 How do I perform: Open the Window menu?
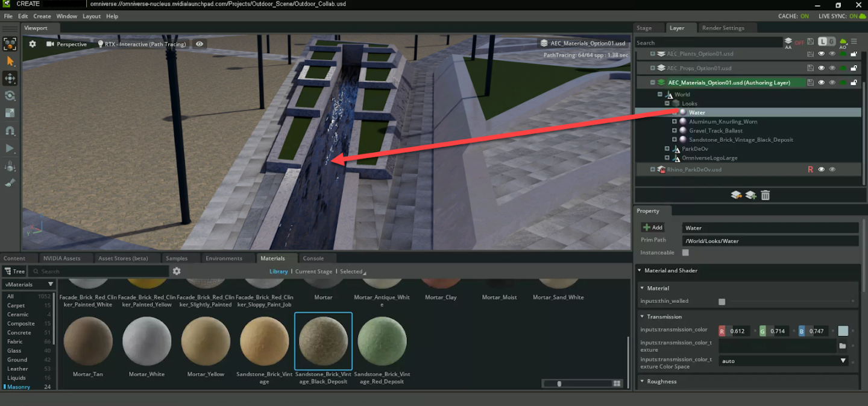point(66,16)
